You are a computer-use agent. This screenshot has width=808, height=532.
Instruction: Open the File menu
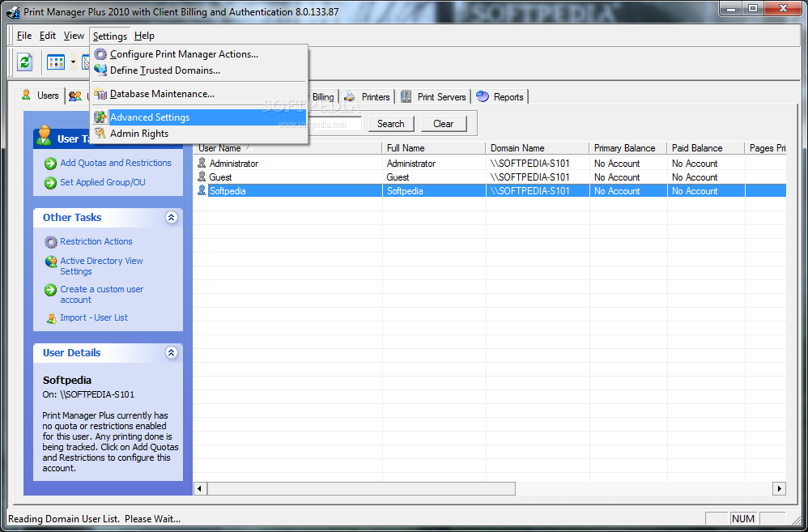point(24,36)
